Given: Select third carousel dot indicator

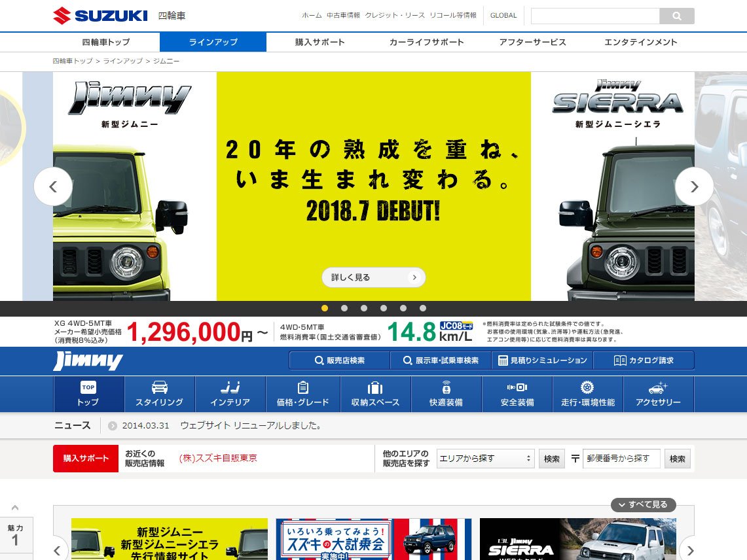Looking at the screenshot, I should [x=364, y=308].
